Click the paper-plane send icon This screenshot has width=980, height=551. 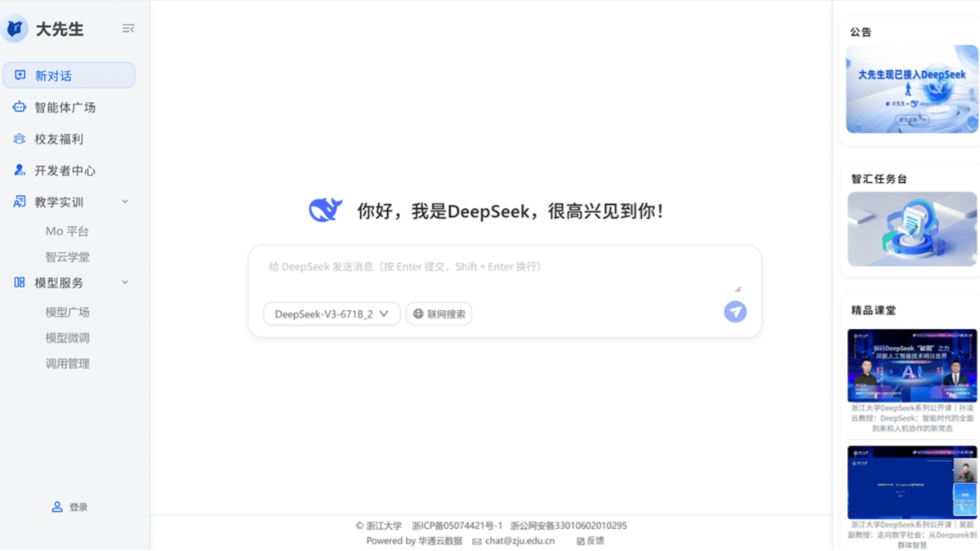pyautogui.click(x=735, y=311)
